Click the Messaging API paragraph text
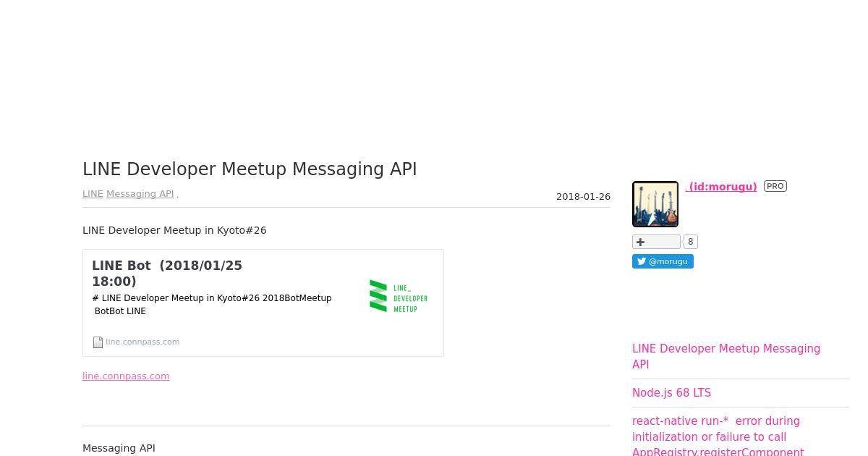The height and width of the screenshot is (456, 868). coord(119,449)
